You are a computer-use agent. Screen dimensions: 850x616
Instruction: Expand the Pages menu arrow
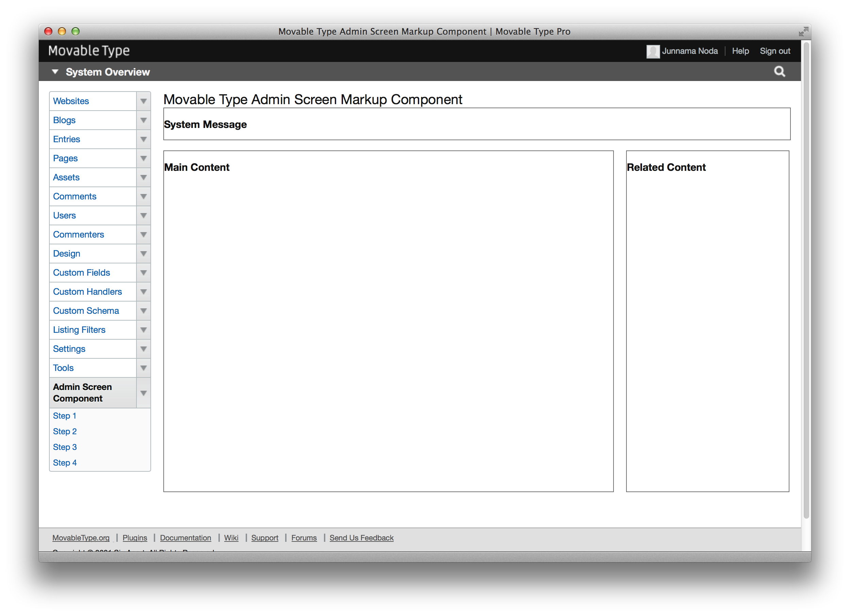pyautogui.click(x=144, y=159)
